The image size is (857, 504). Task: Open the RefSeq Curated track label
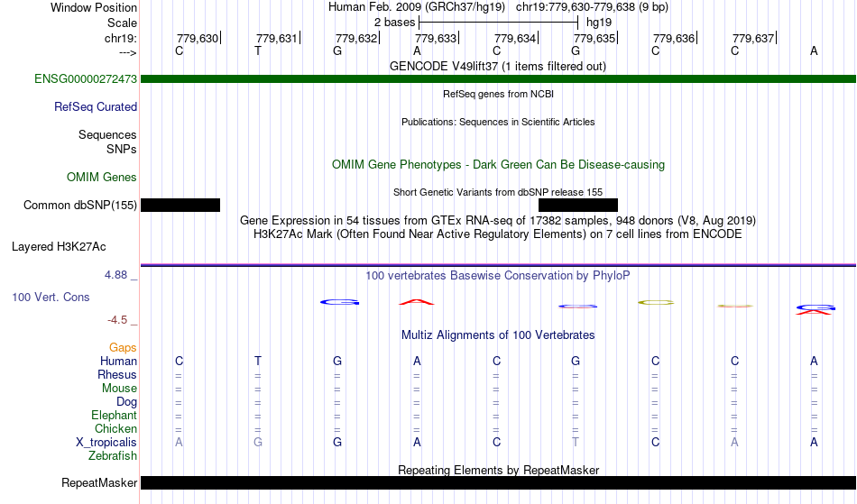[x=96, y=106]
